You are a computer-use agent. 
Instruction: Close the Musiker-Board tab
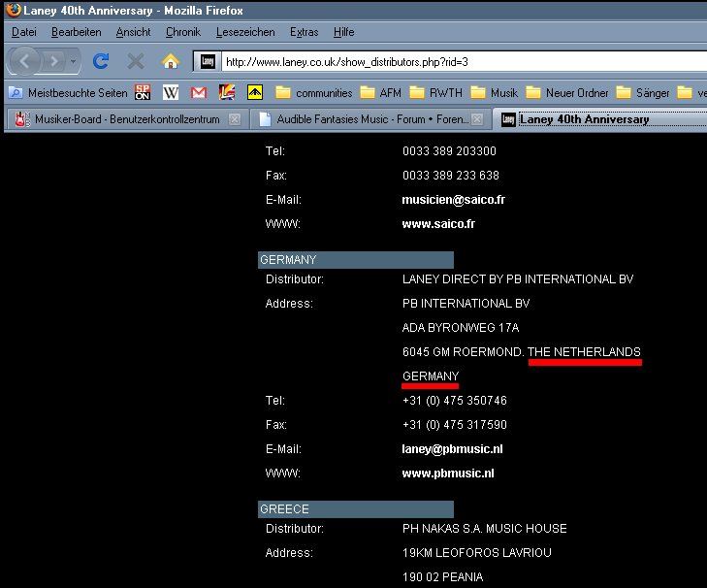[234, 119]
